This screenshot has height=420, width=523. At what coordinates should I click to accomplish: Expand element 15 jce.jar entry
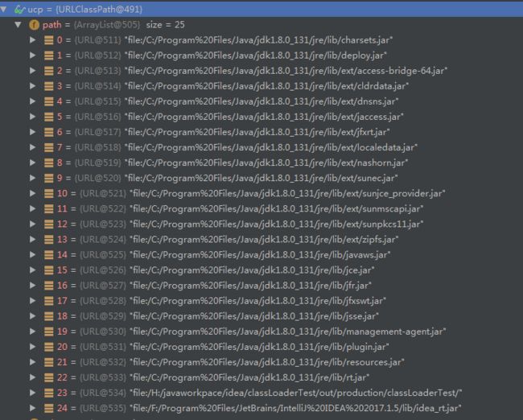33,270
